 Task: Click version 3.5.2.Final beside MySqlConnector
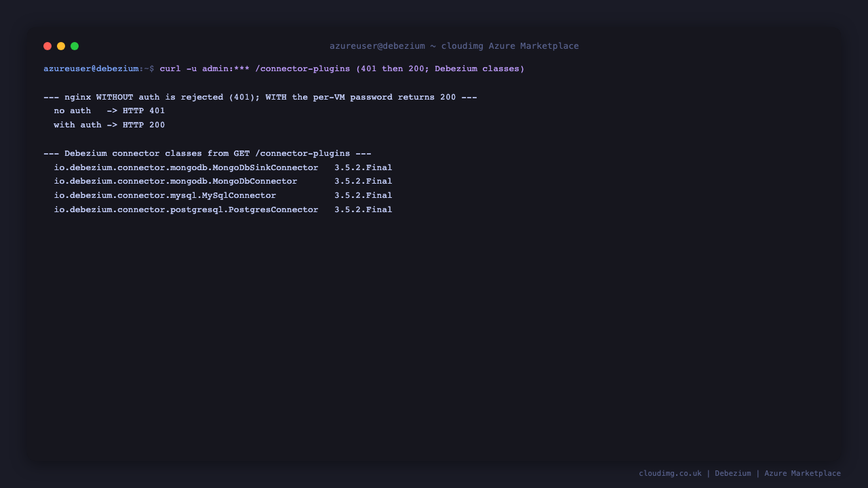click(x=363, y=195)
